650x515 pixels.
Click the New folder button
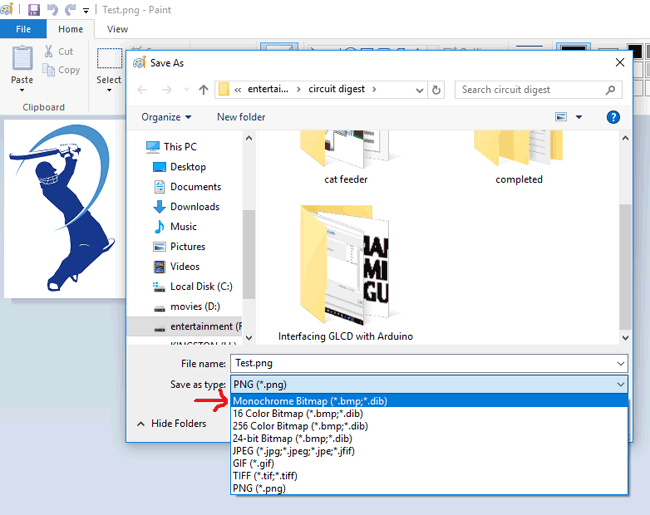pos(241,117)
